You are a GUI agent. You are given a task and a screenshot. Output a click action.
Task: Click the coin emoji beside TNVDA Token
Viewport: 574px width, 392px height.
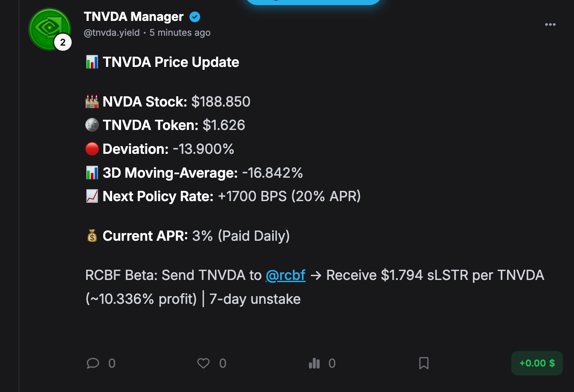point(92,125)
